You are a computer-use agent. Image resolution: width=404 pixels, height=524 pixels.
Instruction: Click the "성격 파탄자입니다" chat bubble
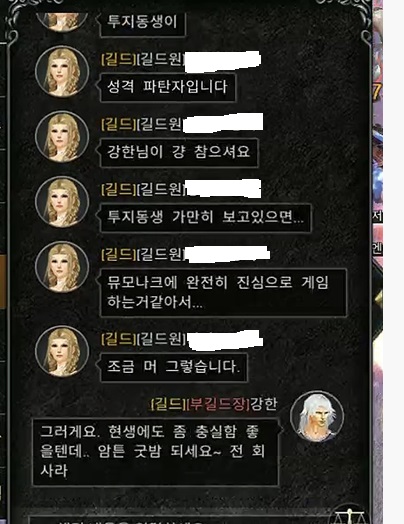tap(167, 87)
